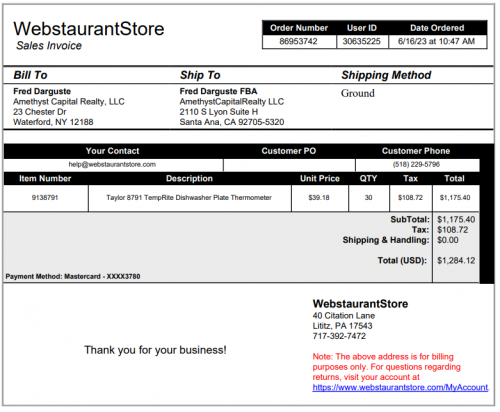Click the customer phone number (518) 229-5796
The image size is (500, 412).
416,164
